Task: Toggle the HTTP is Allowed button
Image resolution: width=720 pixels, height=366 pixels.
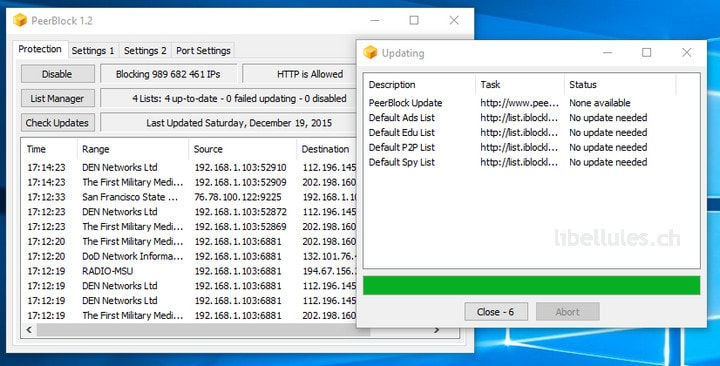Action: pyautogui.click(x=299, y=74)
